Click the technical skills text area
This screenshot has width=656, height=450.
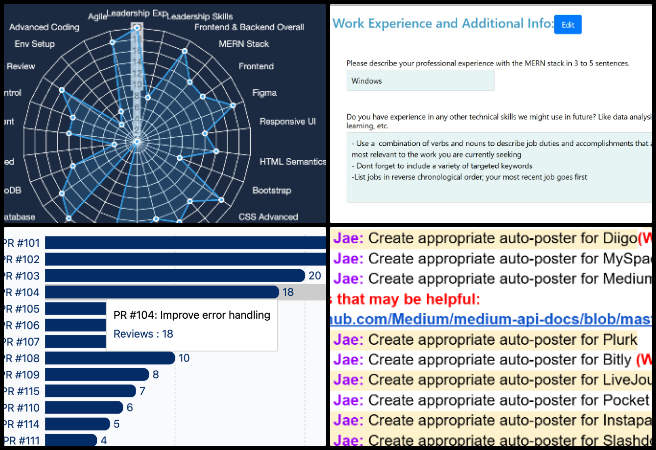(x=499, y=168)
